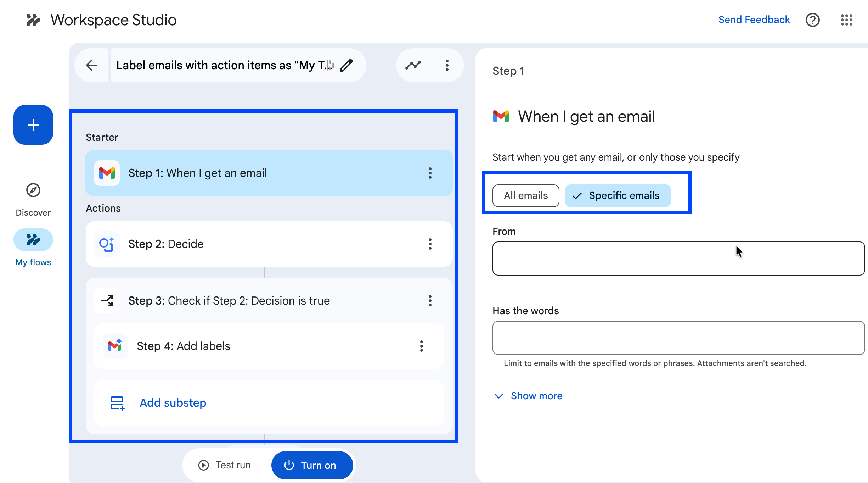The width and height of the screenshot is (868, 483).
Task: Open the Google apps grid icon
Action: click(846, 20)
